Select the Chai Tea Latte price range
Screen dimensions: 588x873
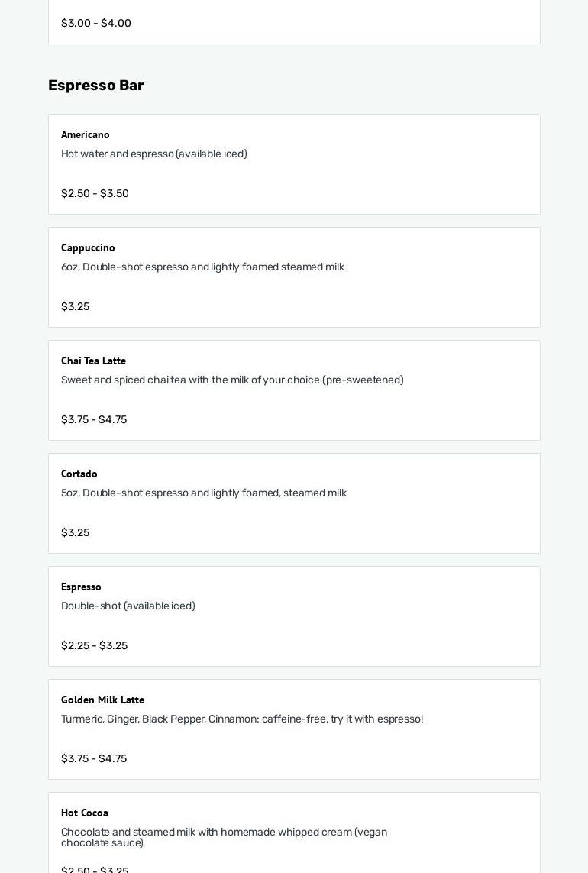tap(94, 420)
